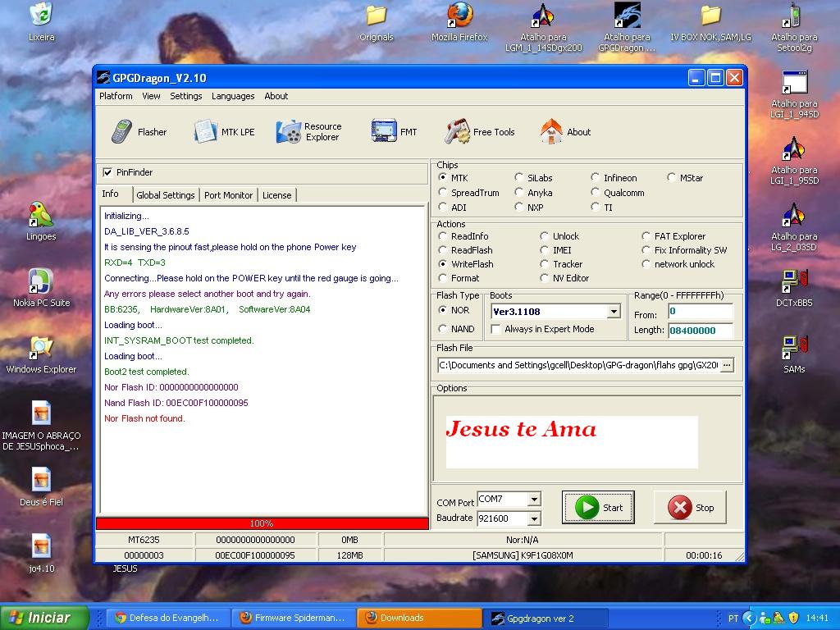Click the Range Length input field
840x630 pixels.
701,331
